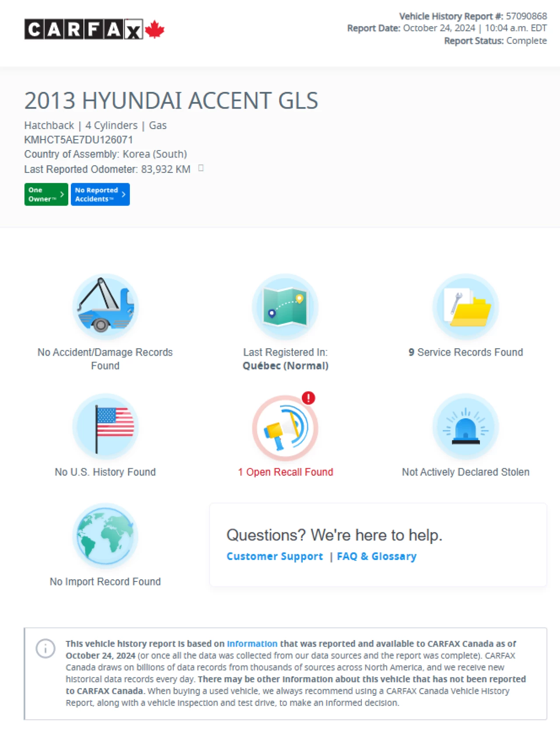The height and width of the screenshot is (732, 560).
Task: Open '9 Service Records Found'
Action: (x=465, y=352)
